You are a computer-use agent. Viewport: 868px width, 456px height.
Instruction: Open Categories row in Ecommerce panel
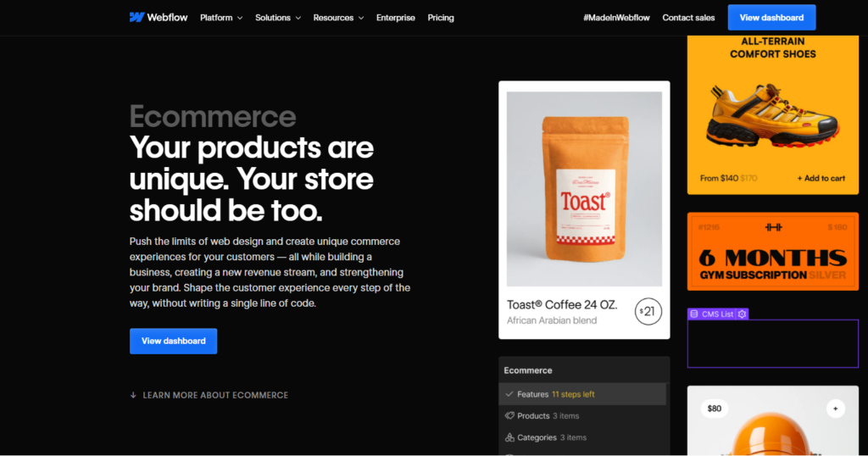coord(582,437)
